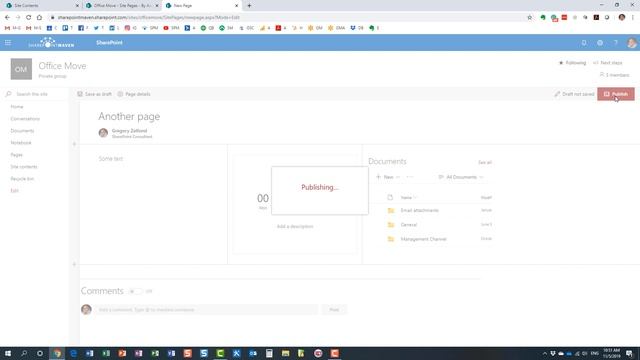
Task: Click the Add a comment field
Action: tap(207, 310)
